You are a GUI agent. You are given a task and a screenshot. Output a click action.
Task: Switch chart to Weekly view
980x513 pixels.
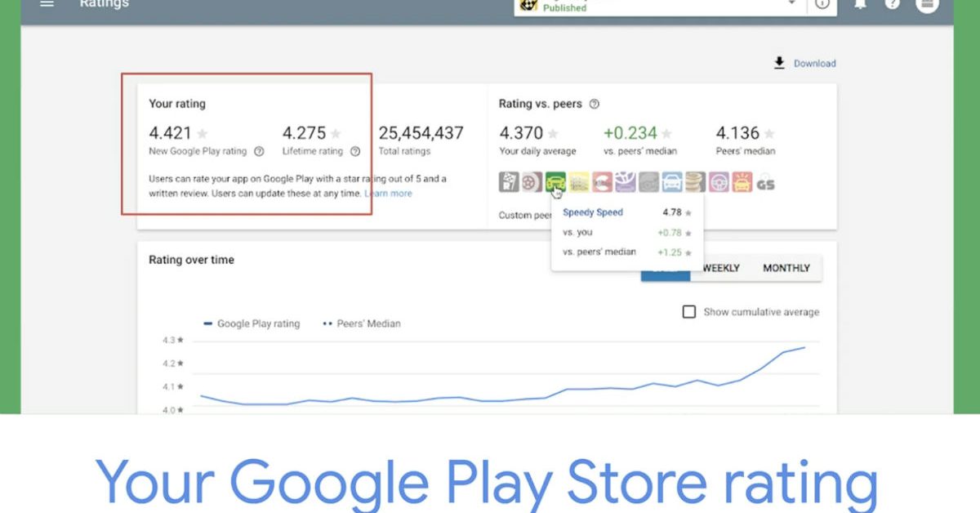(x=720, y=268)
